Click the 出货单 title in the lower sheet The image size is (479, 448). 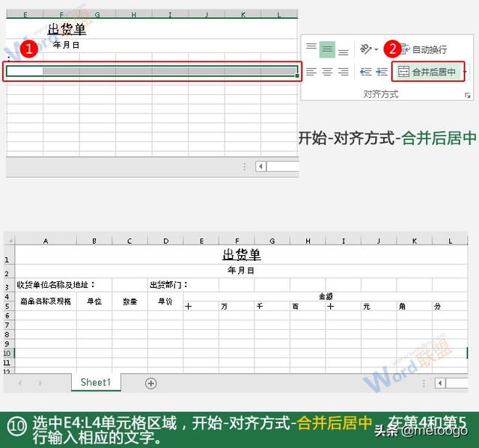pos(241,254)
